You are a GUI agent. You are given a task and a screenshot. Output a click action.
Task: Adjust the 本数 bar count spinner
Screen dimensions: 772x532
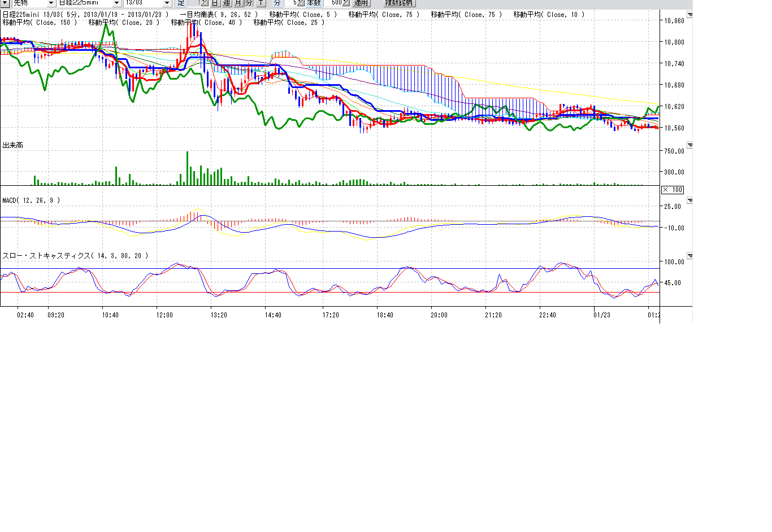click(345, 3)
